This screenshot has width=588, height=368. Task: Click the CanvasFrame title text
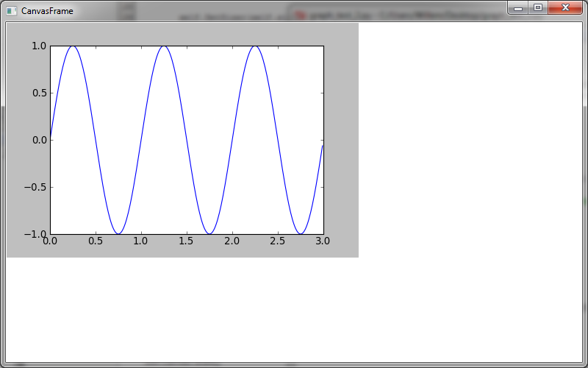pyautogui.click(x=46, y=11)
